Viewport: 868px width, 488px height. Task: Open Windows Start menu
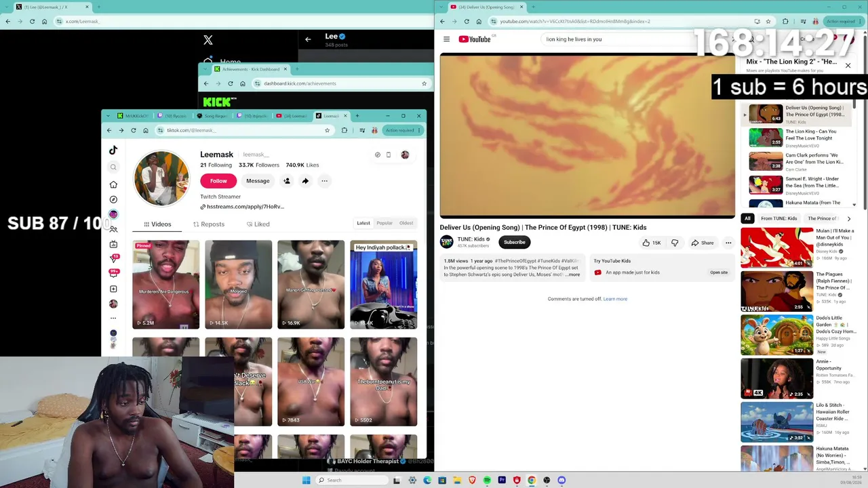(307, 480)
